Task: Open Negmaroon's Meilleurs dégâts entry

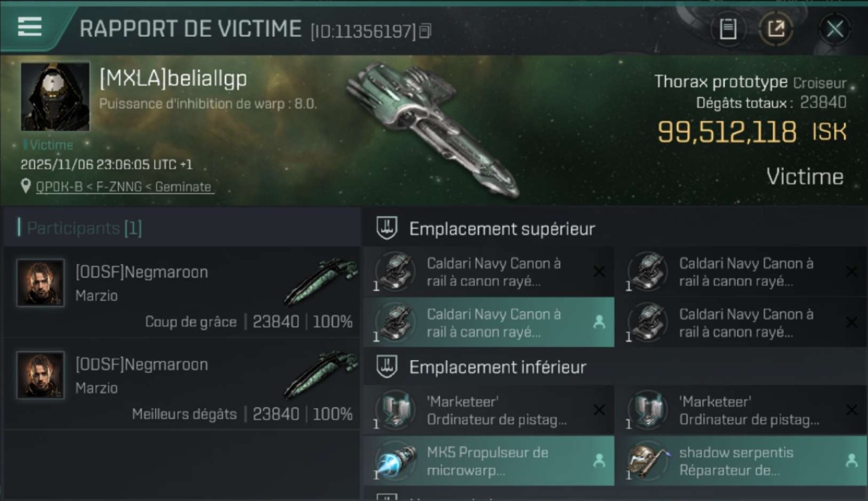Action: pos(182,385)
